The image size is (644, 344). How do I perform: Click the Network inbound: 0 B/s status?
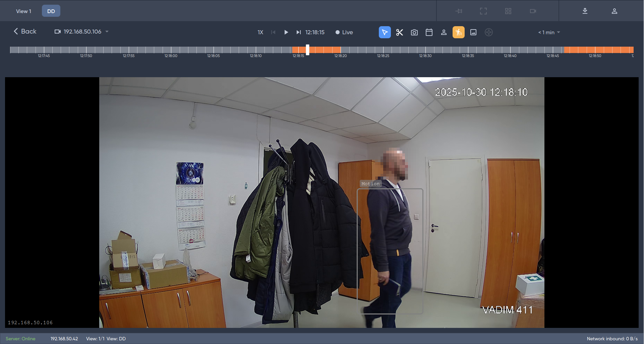612,339
